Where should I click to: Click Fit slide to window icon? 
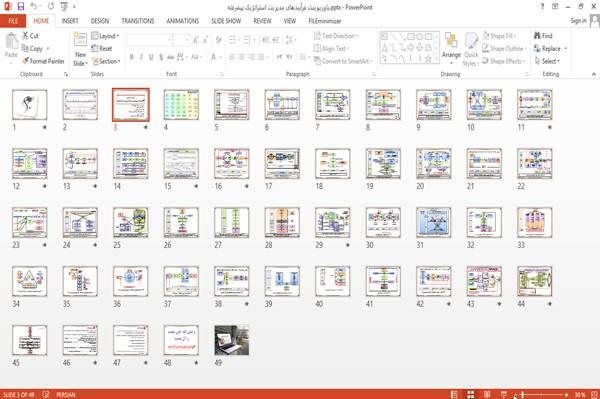click(x=594, y=394)
